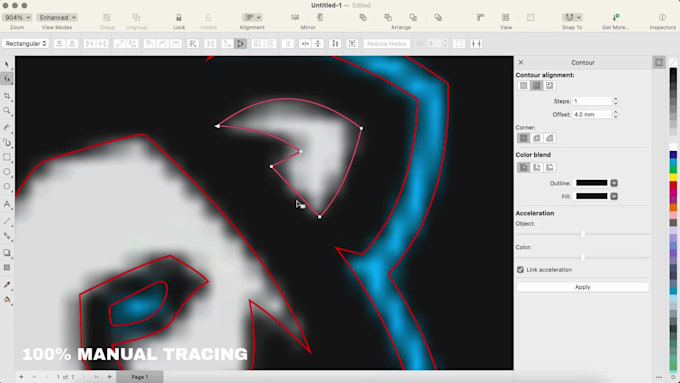The width and height of the screenshot is (680, 383).
Task: Select the Text tool
Action: coord(7,204)
